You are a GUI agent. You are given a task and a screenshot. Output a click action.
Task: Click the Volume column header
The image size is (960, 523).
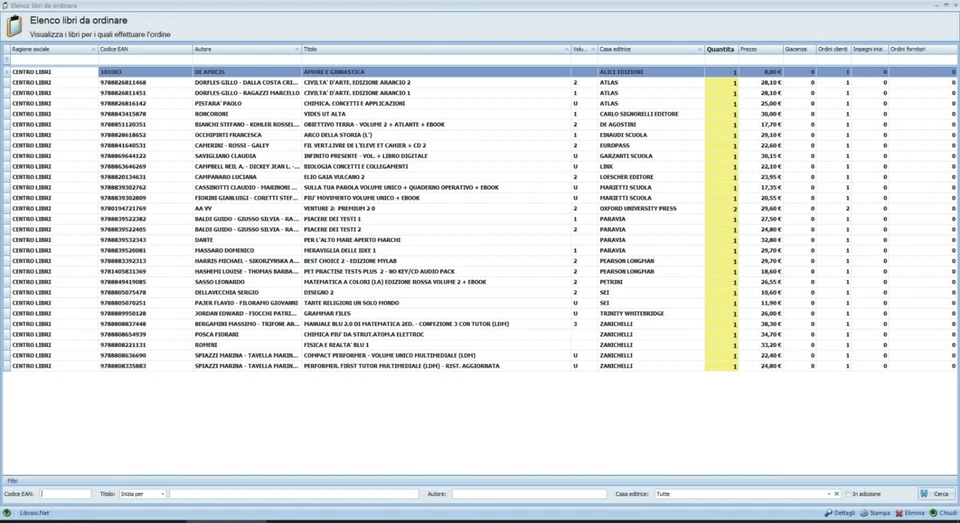click(x=583, y=49)
